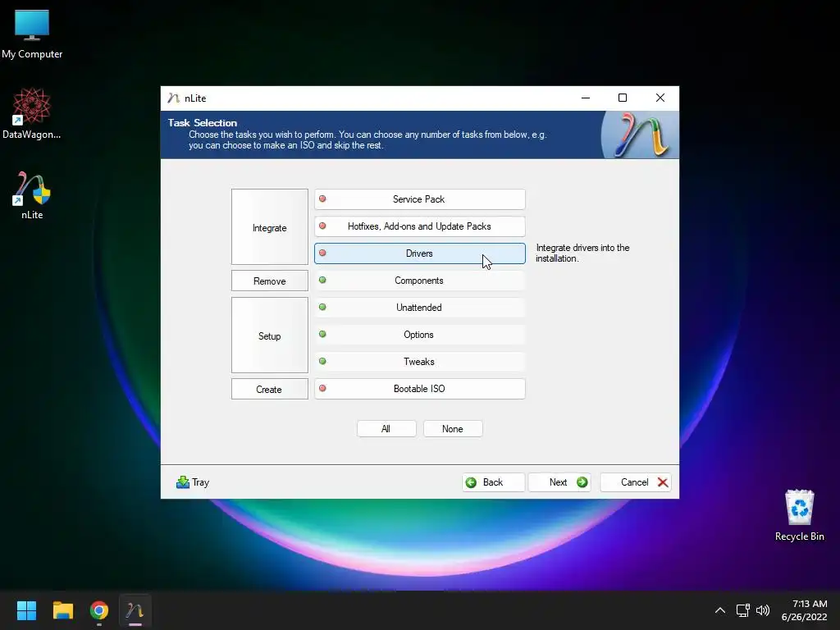Click the None button

pos(453,428)
